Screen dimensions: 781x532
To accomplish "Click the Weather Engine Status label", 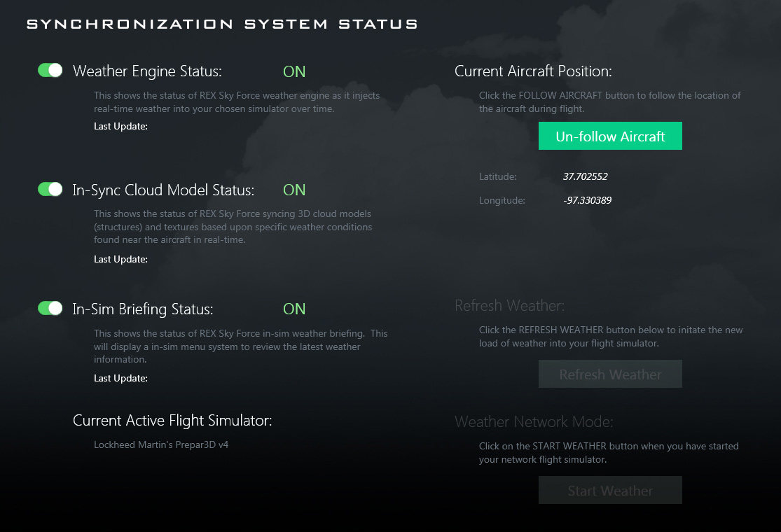I will tap(147, 71).
